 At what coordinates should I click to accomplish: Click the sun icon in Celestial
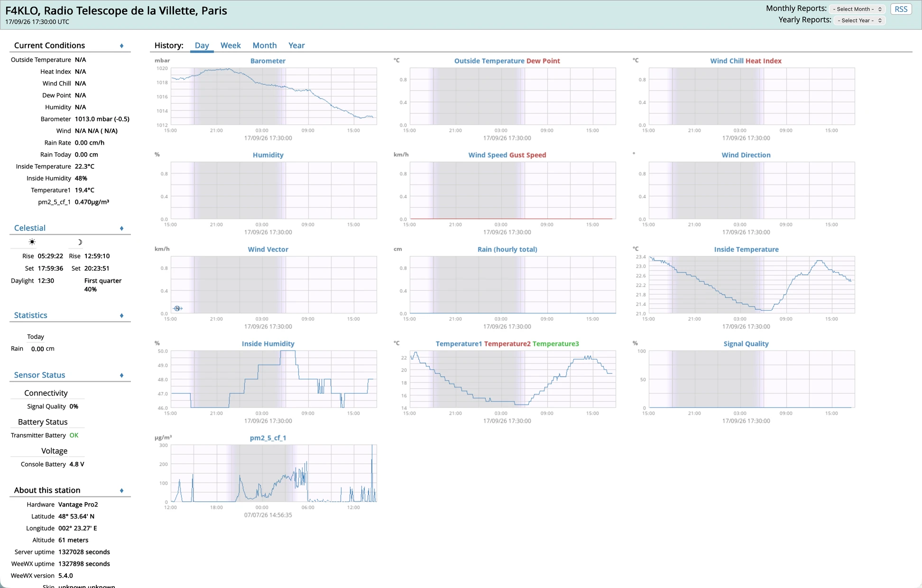pos(32,242)
